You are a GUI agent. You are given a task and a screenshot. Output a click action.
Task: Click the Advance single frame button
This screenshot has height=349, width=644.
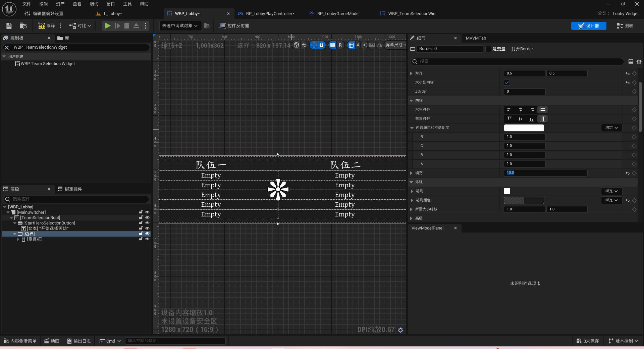117,26
